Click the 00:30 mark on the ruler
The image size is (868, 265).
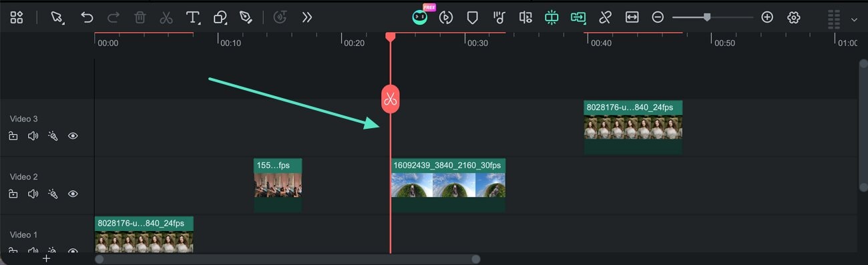coord(477,43)
